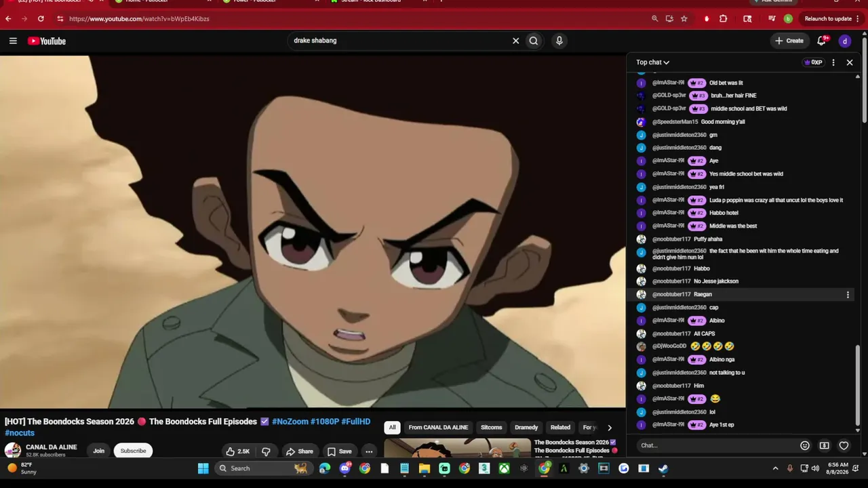
Task: Select the Sitcoms filter chip
Action: [492, 428]
